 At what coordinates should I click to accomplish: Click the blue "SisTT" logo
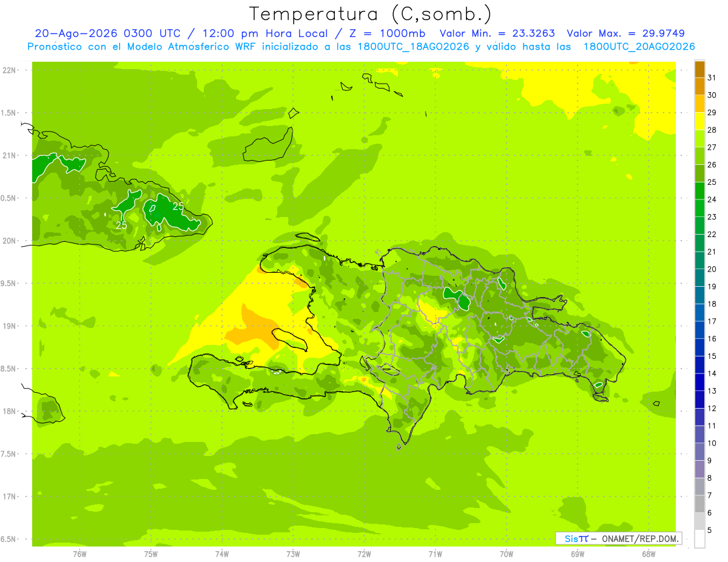click(x=576, y=538)
